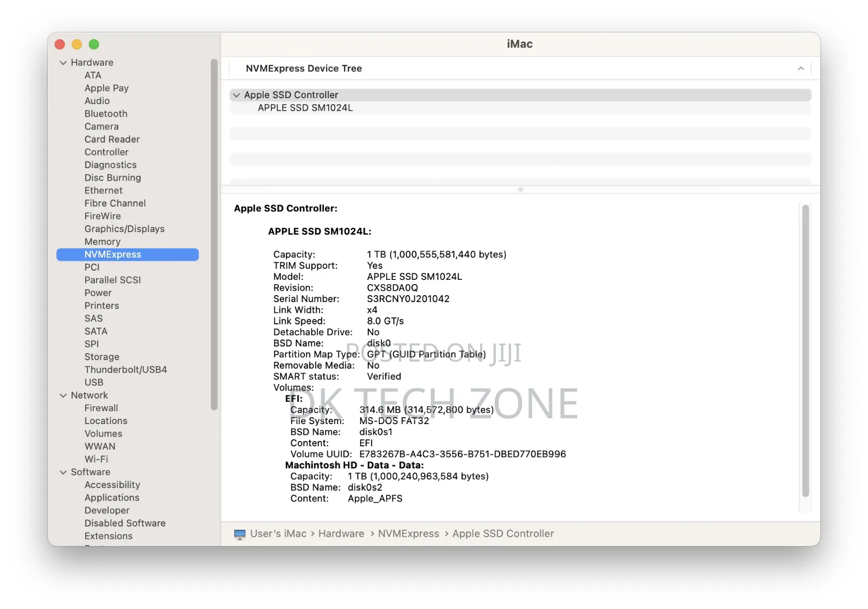Open Card Reader details
The image size is (868, 609).
(112, 139)
